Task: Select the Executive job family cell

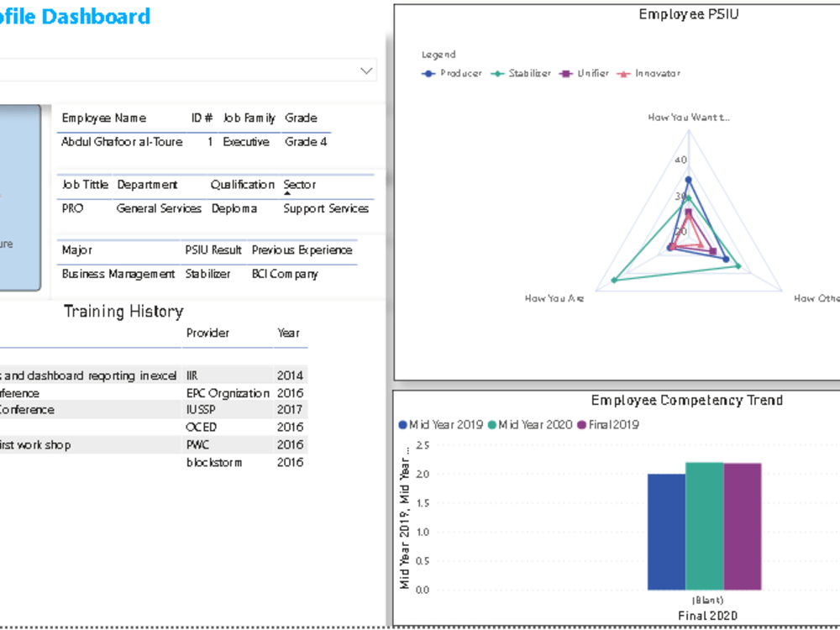Action: 246,142
